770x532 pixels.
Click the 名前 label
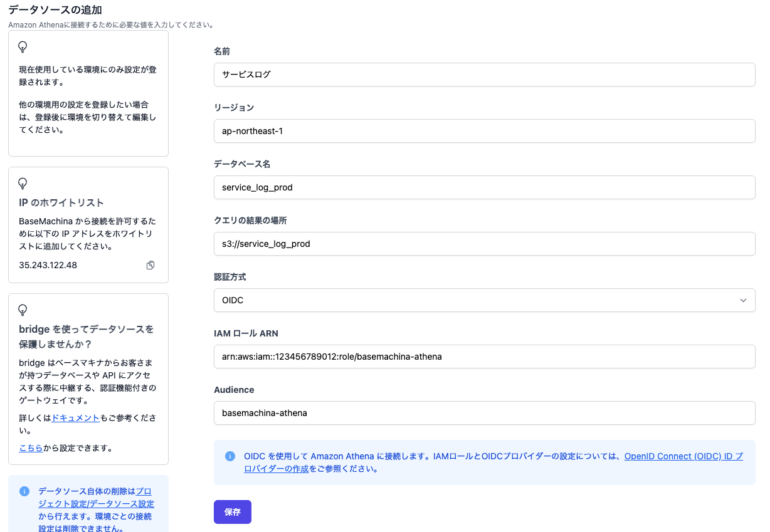tap(222, 51)
